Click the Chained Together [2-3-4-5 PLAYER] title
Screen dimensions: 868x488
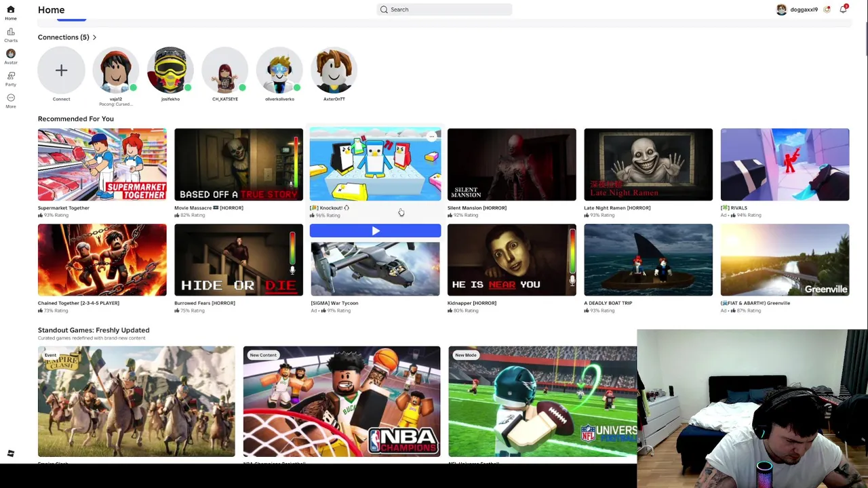click(x=79, y=303)
